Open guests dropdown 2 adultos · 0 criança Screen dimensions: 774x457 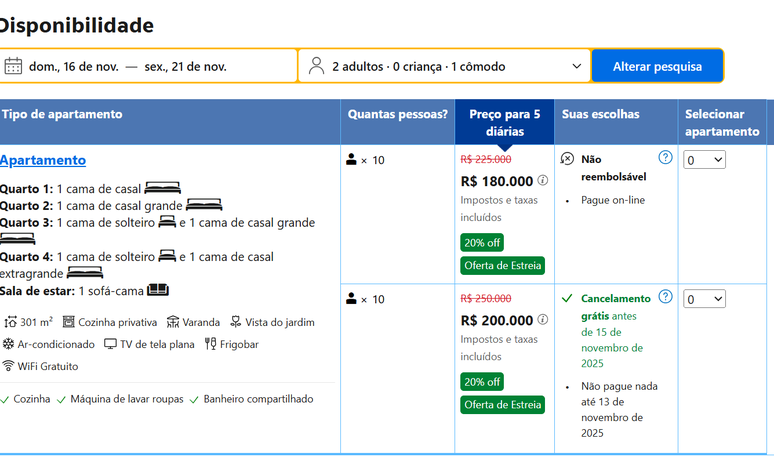[x=445, y=66]
